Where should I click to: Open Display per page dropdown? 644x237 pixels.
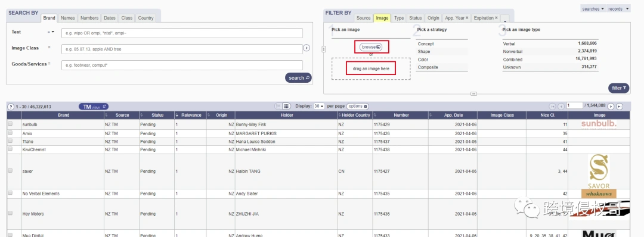click(319, 106)
